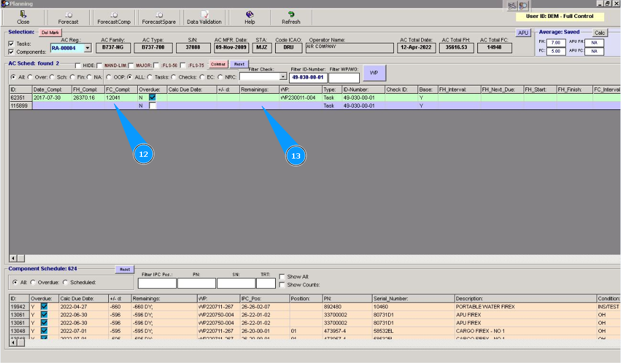Open the ForecastSpare tool
The width and height of the screenshot is (621, 364).
159,18
